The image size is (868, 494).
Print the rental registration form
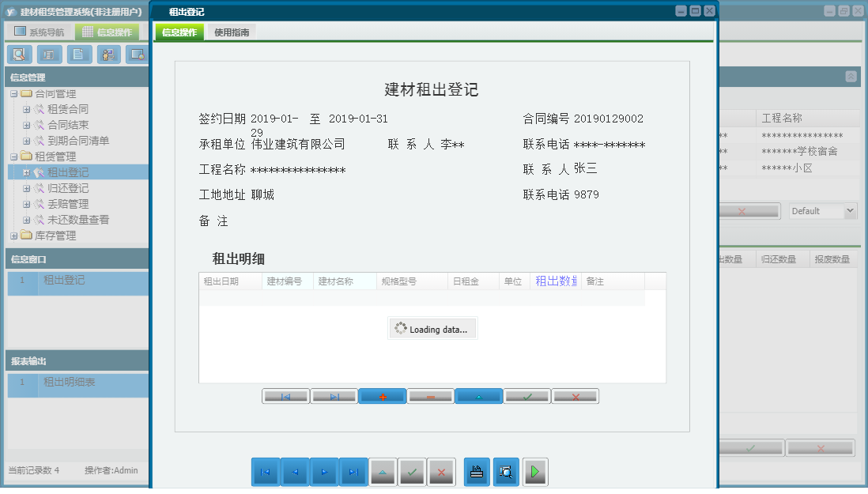(x=476, y=472)
